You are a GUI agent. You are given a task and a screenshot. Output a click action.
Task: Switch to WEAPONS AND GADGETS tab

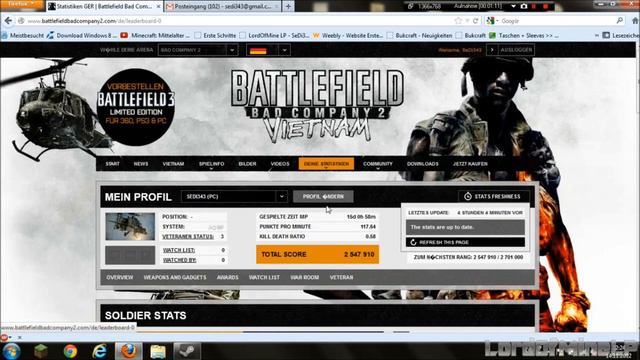(175, 277)
